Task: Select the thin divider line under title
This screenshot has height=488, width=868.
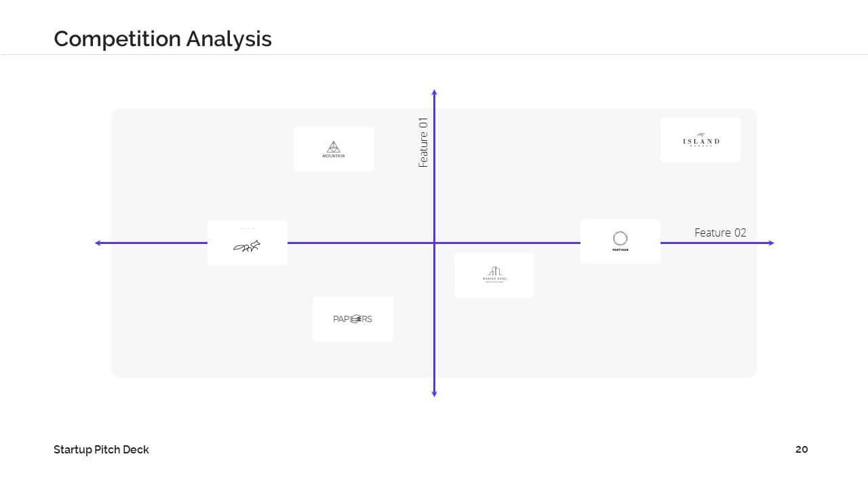Action: pos(434,54)
